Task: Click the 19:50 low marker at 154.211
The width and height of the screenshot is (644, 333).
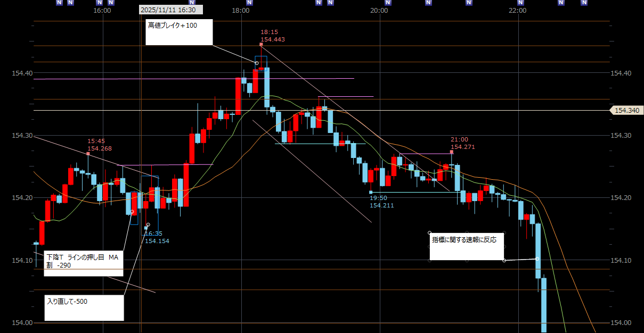Action: coord(371,192)
